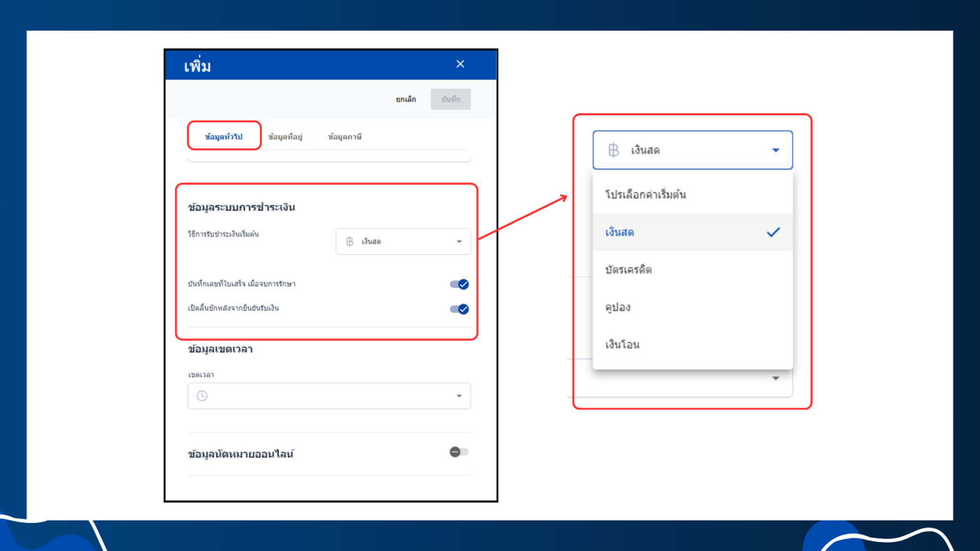Click the บันทึก button
Viewport: 980px width, 551px height.
pyautogui.click(x=451, y=99)
